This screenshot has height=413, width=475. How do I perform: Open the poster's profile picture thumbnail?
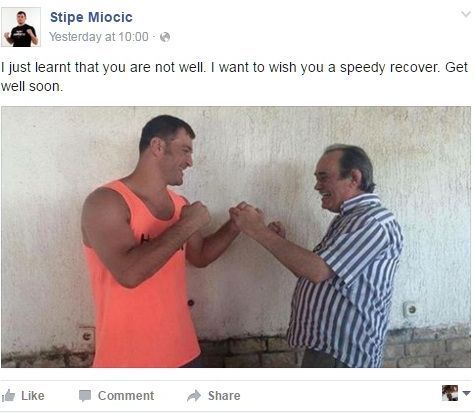(21, 27)
